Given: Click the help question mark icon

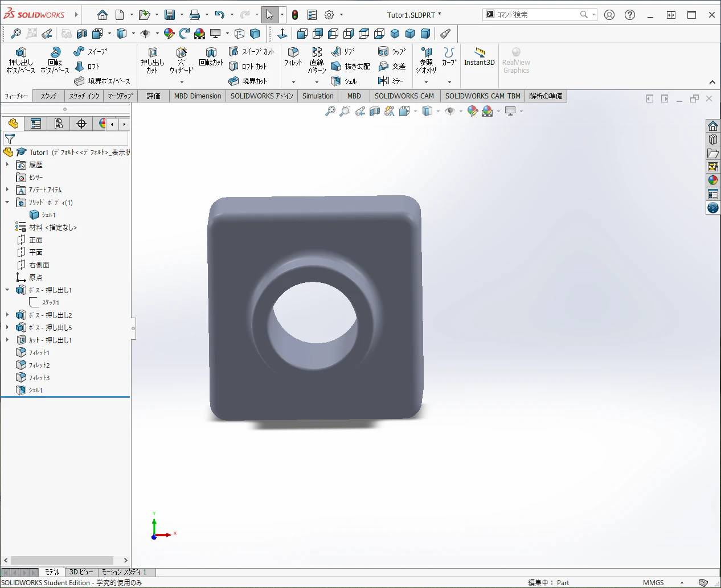Looking at the screenshot, I should click(630, 15).
